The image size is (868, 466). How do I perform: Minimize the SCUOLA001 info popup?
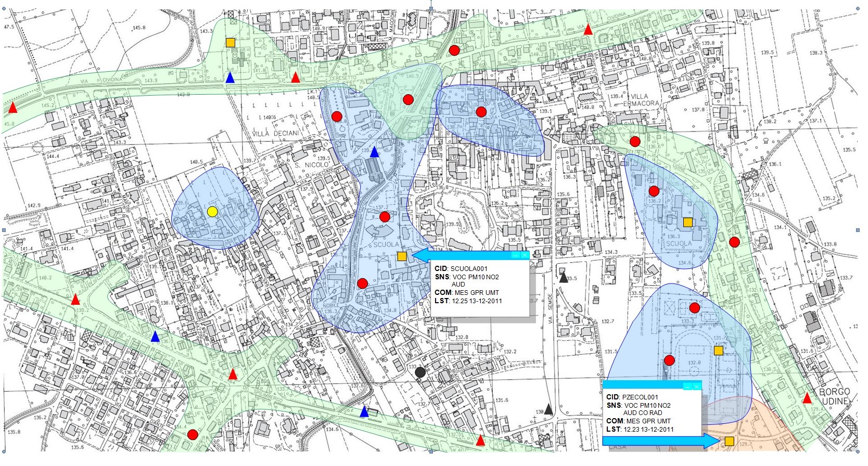(515, 255)
